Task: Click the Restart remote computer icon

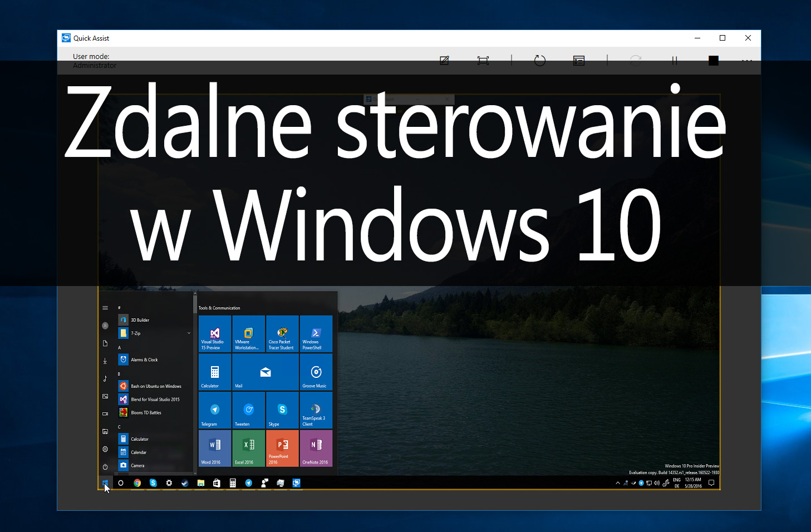Action: click(540, 60)
